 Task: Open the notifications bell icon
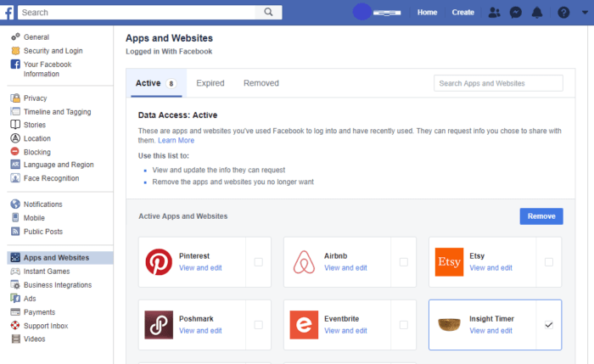click(537, 13)
